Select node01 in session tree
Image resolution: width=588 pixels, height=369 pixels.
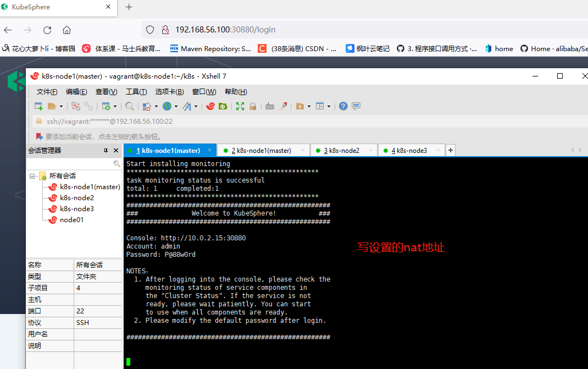(71, 219)
